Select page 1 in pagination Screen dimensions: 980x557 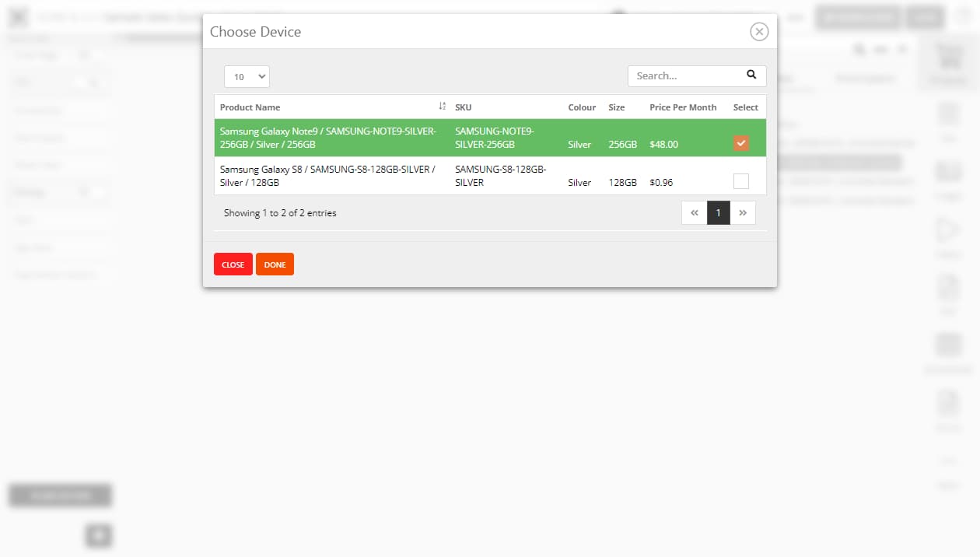click(718, 213)
